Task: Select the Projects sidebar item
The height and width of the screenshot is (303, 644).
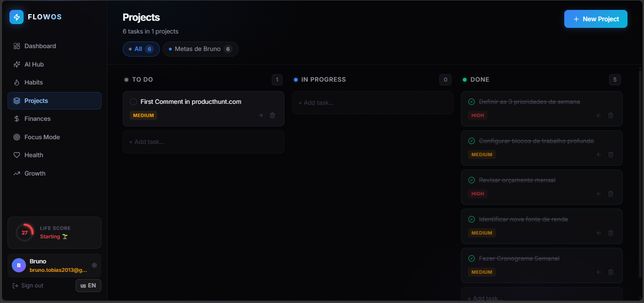Action: (54, 101)
